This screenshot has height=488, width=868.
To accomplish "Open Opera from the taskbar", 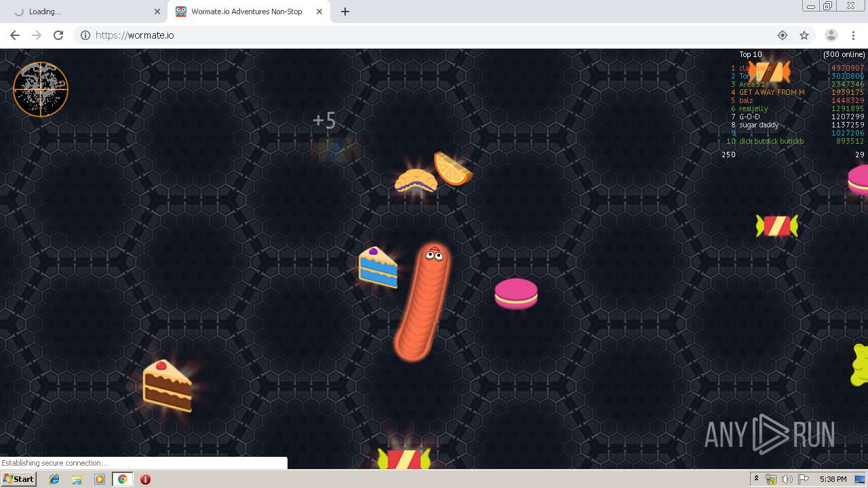I will click(145, 479).
